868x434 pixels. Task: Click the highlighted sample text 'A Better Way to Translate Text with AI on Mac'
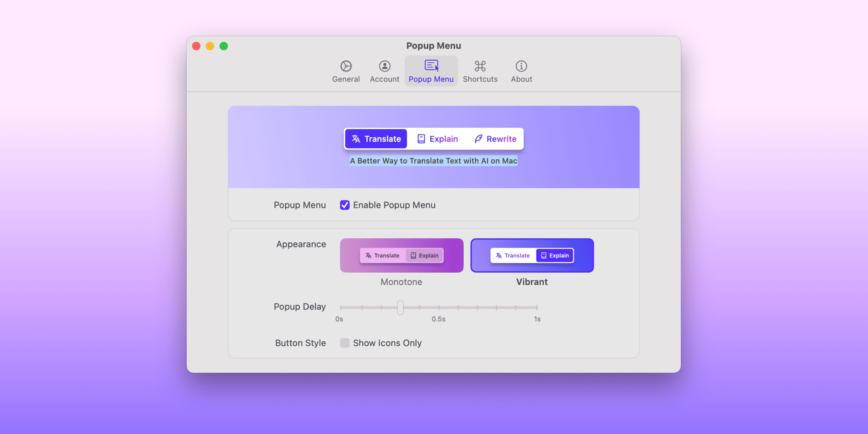[x=434, y=161]
